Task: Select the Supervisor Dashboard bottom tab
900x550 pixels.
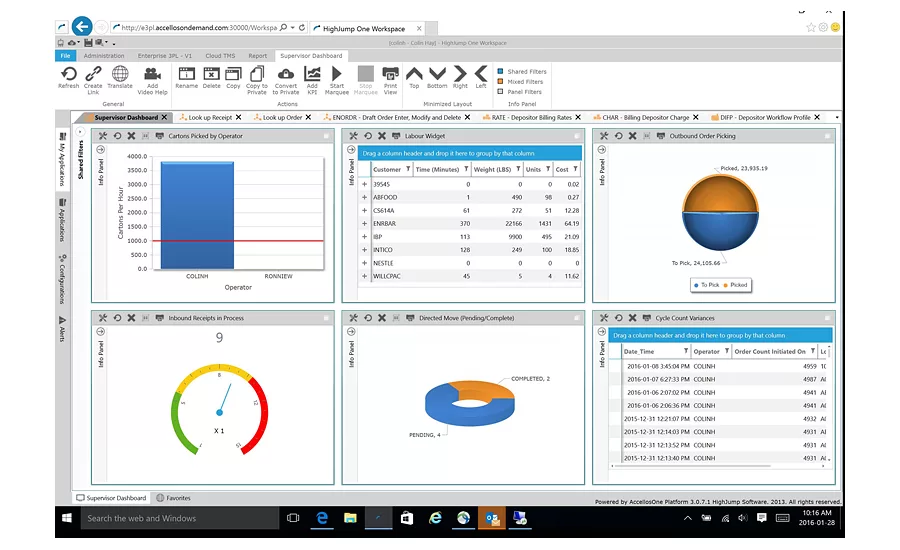Action: pos(111,498)
